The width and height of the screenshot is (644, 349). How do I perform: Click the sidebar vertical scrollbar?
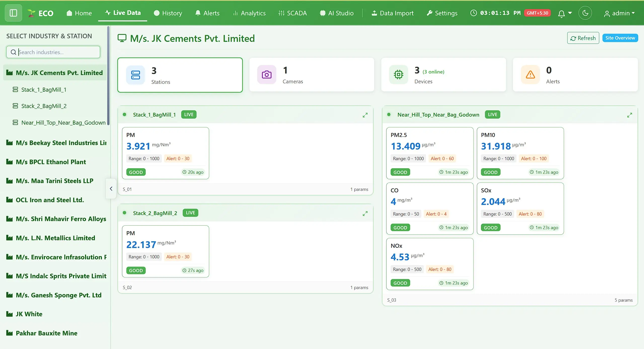[x=108, y=76]
